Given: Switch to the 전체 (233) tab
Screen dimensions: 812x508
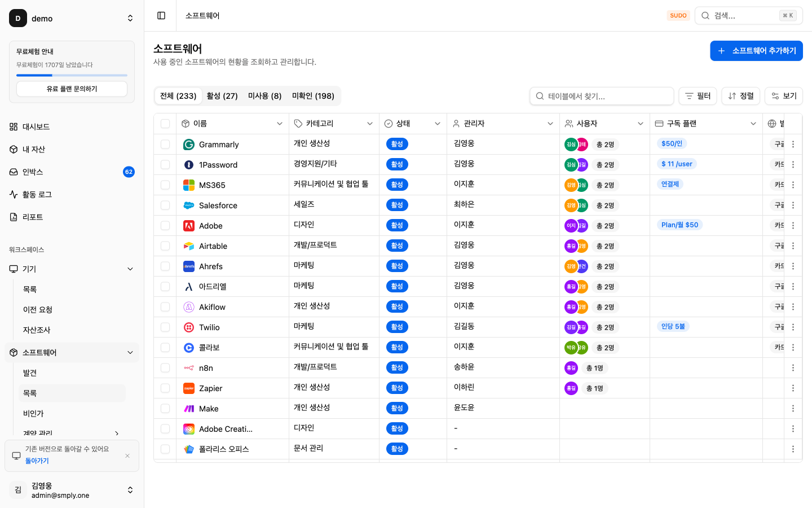Looking at the screenshot, I should coord(178,96).
